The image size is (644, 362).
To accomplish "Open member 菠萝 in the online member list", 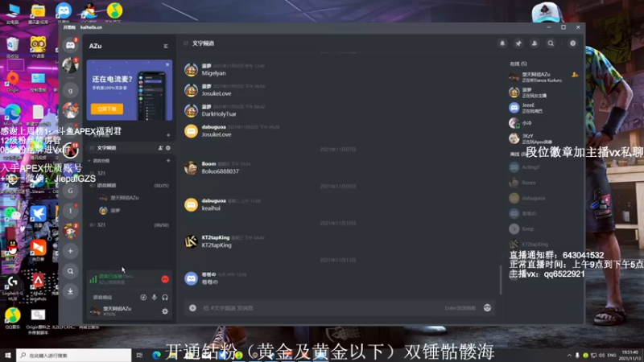I will (x=543, y=93).
